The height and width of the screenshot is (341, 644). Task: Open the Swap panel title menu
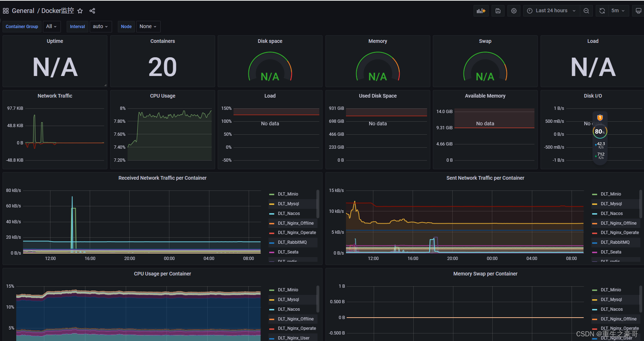coord(485,41)
